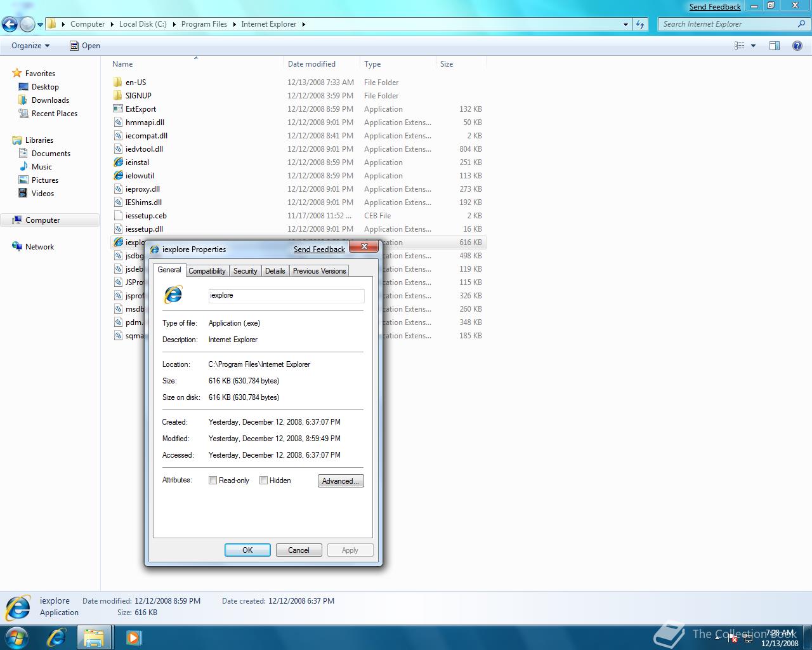Switch to the Previous Versions tab

[x=319, y=271]
